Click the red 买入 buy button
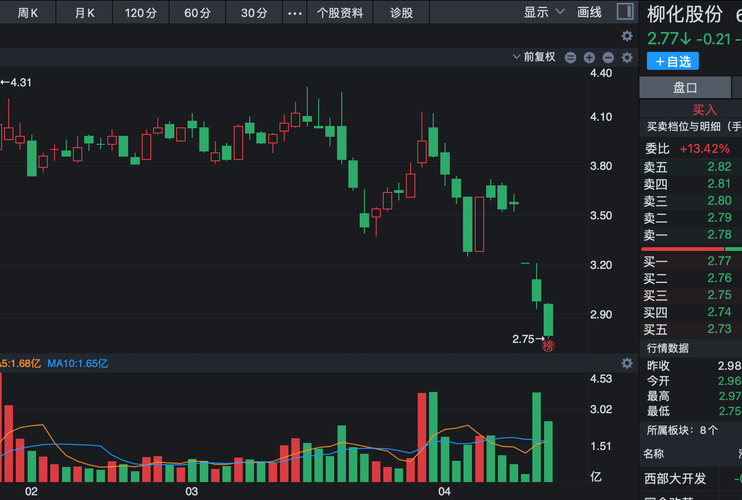The width and height of the screenshot is (742, 500). coord(705,109)
